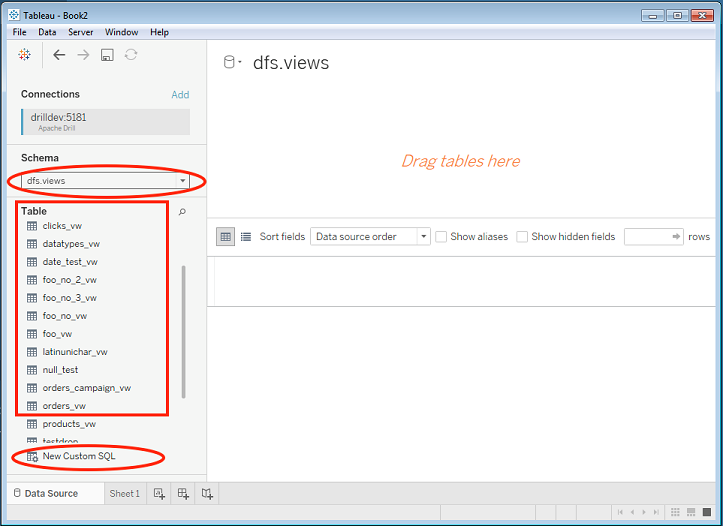Click the Add connection link
Viewport: 723px width, 526px height.
point(180,95)
